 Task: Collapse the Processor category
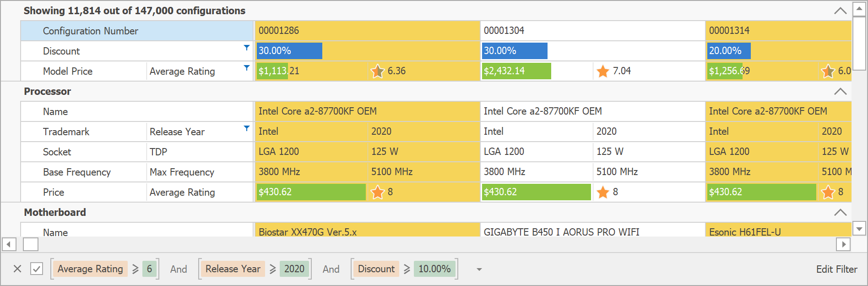[x=840, y=91]
